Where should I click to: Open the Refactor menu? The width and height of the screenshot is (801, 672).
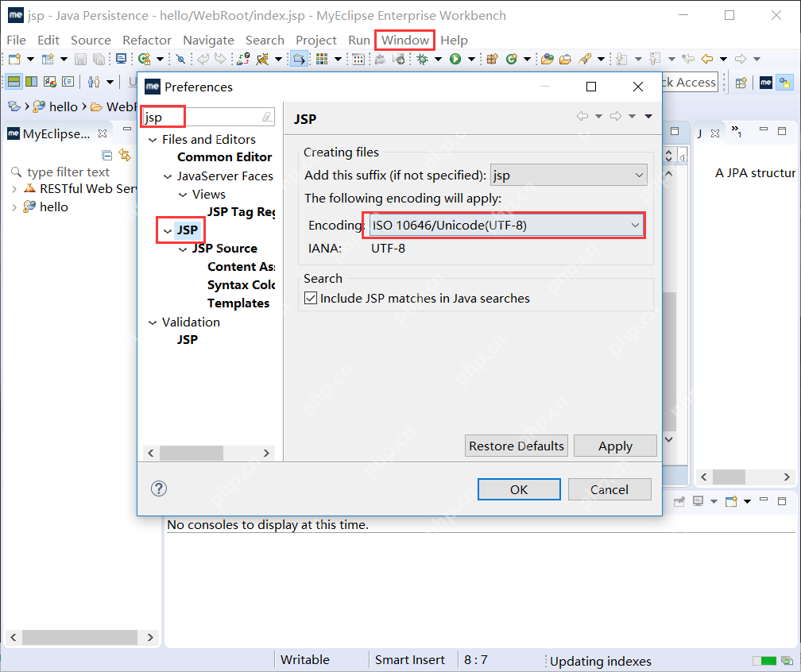147,40
